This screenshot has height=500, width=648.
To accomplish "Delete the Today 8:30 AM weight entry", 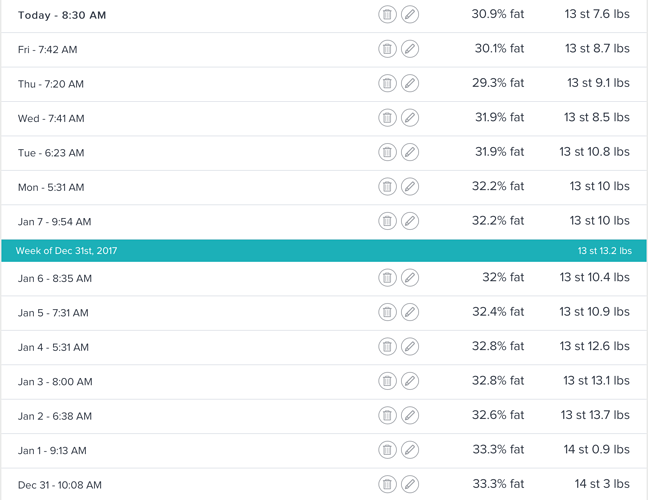I will click(x=387, y=15).
